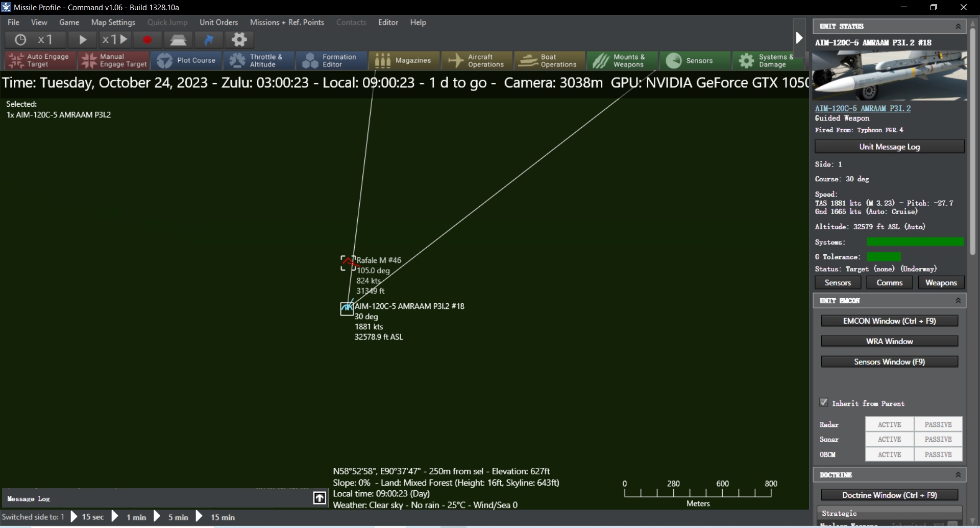Select the Plot Course tool
The width and height of the screenshot is (980, 528).
pyautogui.click(x=186, y=60)
